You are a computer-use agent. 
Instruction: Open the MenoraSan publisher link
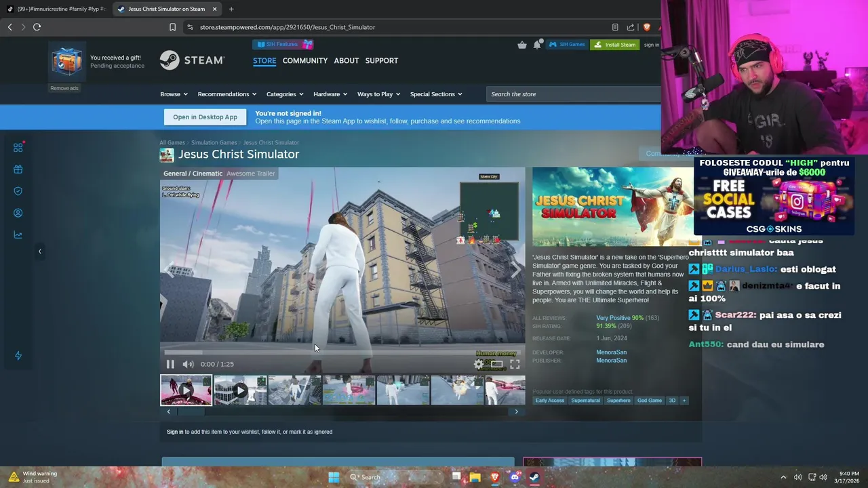pyautogui.click(x=611, y=361)
